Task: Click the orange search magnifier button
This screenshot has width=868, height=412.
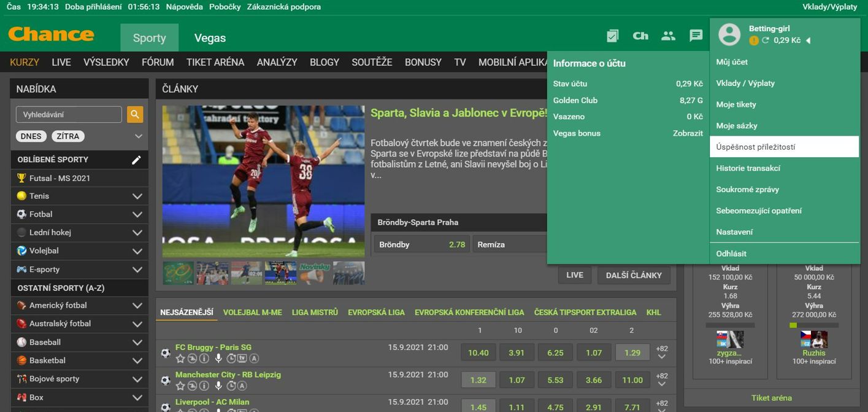Action: [134, 114]
